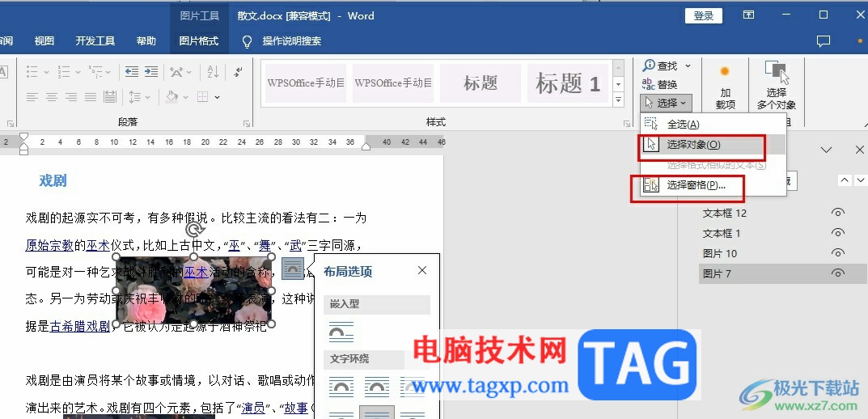The image size is (868, 419).
Task: Click the bullets list icon
Action: pyautogui.click(x=32, y=71)
